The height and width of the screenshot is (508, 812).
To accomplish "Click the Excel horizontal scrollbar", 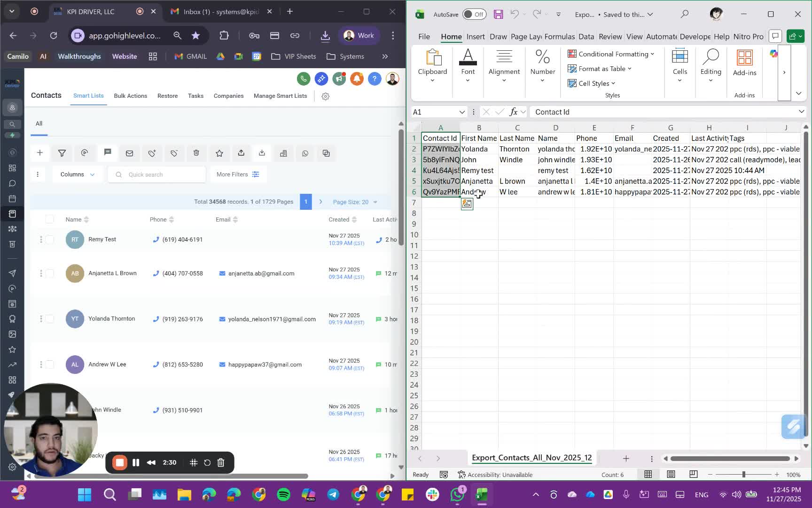I will (x=730, y=458).
